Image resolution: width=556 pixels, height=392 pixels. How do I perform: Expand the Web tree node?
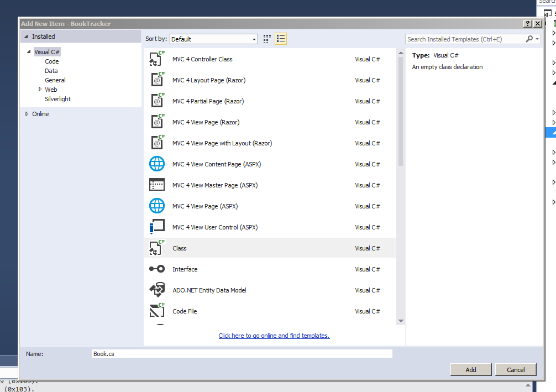pyautogui.click(x=40, y=90)
